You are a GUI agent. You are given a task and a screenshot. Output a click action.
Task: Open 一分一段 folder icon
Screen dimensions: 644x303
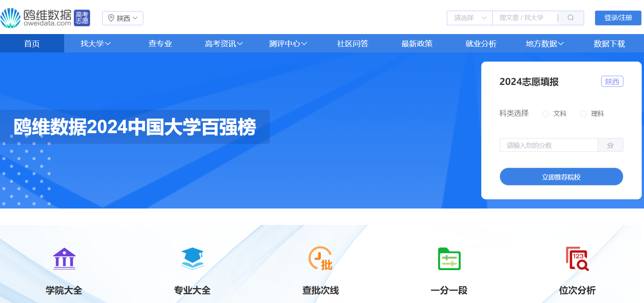(x=449, y=259)
